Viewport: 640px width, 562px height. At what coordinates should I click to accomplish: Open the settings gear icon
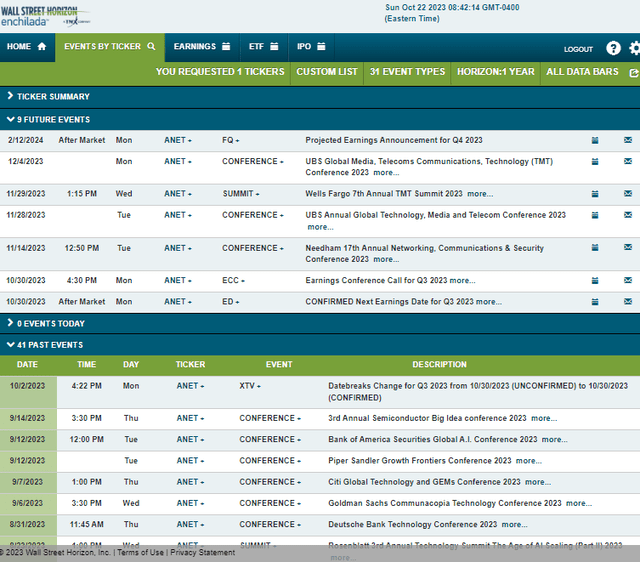[x=634, y=48]
